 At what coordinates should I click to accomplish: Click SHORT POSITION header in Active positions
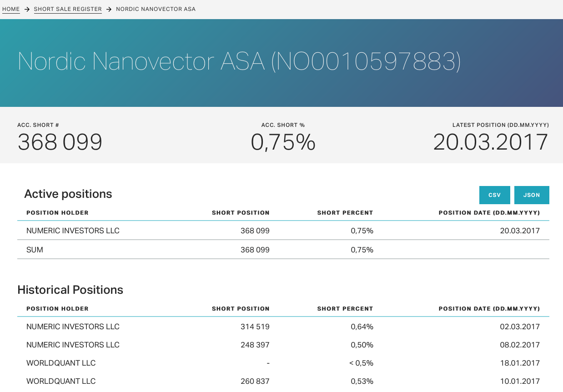pos(241,213)
